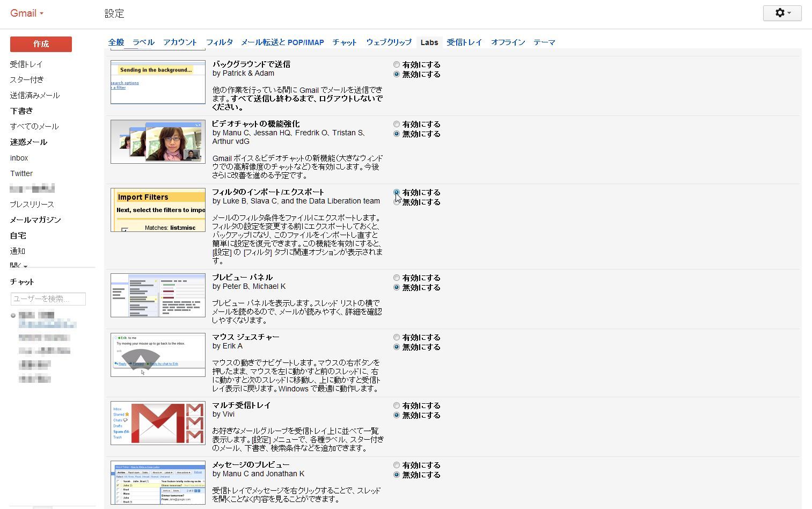Disable マウス ジェスチャー lab
Image resolution: width=812 pixels, height=509 pixels.
(x=397, y=347)
